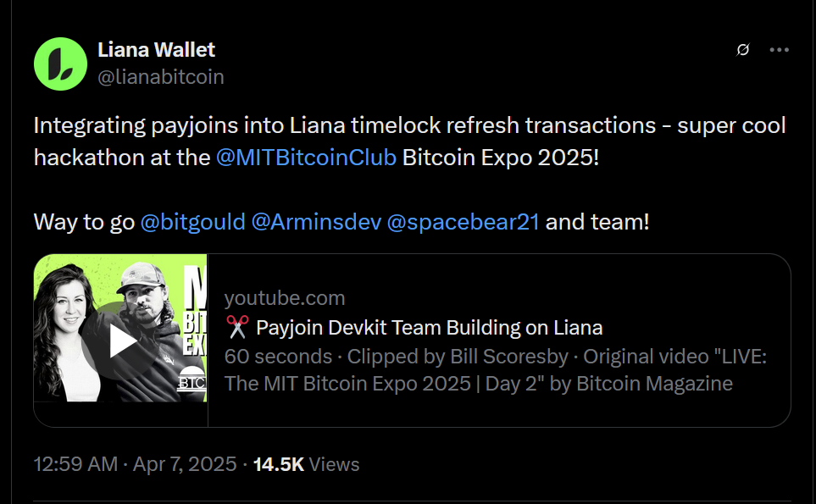Open the three-dot More options menu

point(779,50)
